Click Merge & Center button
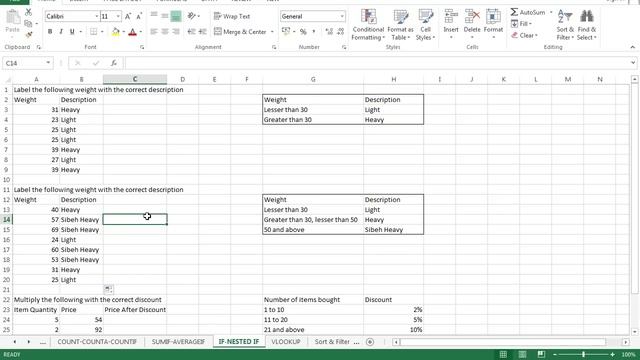 click(240, 31)
